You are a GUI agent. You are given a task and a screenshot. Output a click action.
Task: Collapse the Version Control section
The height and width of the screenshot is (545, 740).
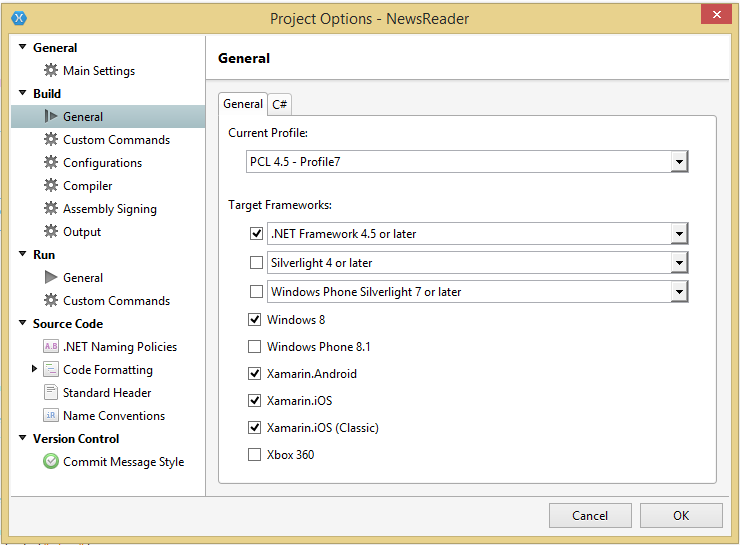[23, 438]
